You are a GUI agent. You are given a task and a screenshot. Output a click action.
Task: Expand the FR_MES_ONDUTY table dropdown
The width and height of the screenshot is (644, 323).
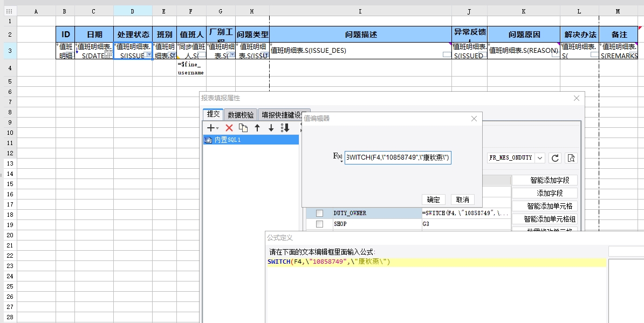pos(540,158)
